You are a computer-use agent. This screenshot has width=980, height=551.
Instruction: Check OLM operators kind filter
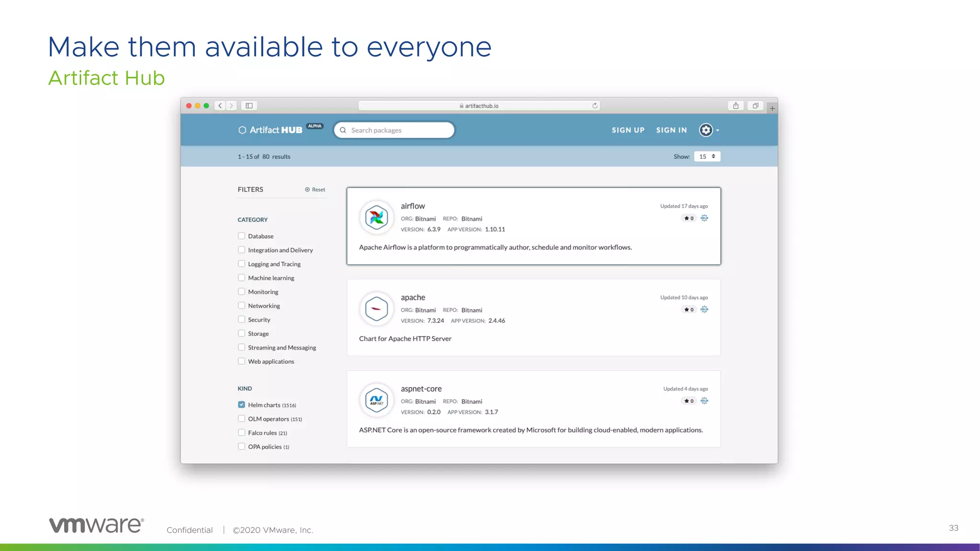click(242, 419)
